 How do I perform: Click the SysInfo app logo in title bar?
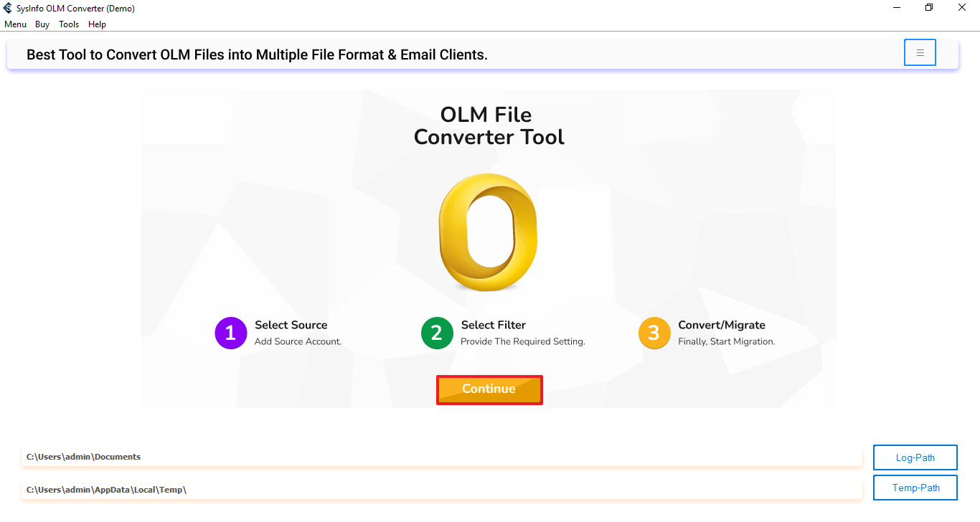(8, 9)
